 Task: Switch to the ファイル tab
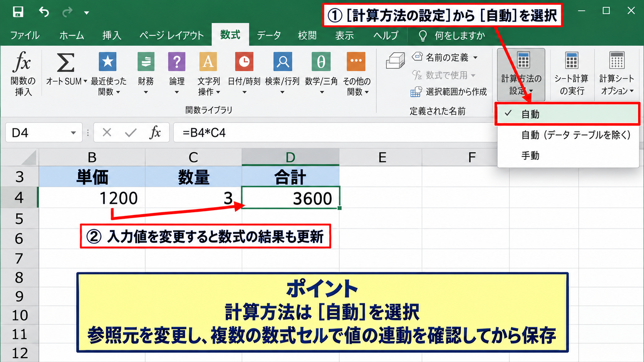25,35
